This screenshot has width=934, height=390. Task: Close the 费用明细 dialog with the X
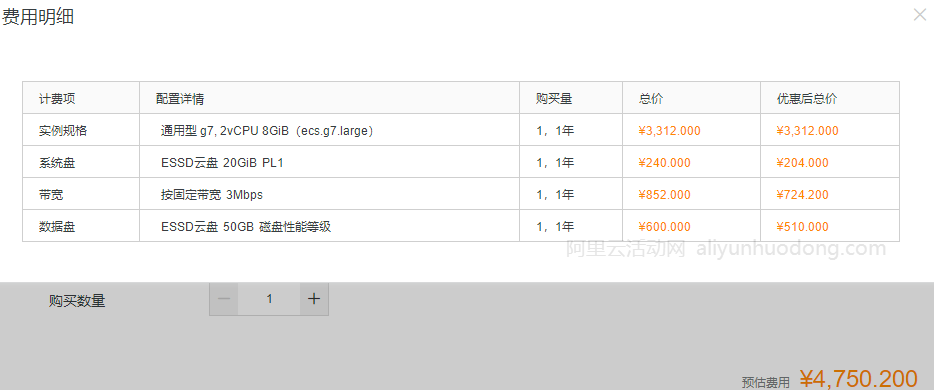(920, 15)
